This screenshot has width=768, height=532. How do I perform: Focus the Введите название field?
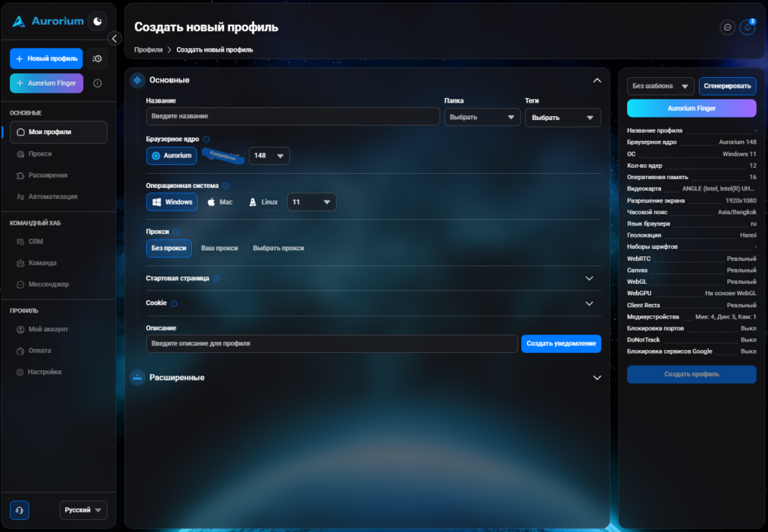(x=293, y=116)
